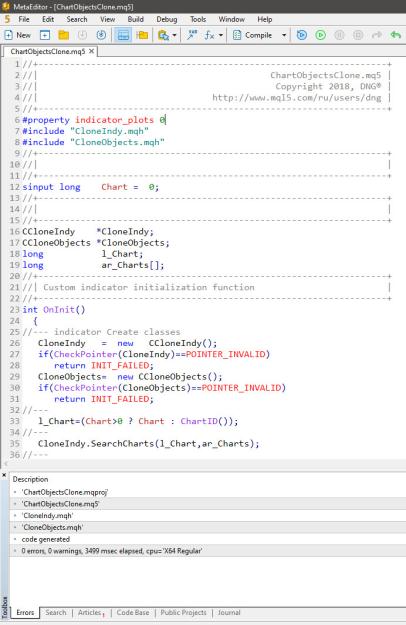This screenshot has height=625, width=406.
Task: Select the 'CloneObjects.mqh' log row
Action: coord(207,527)
